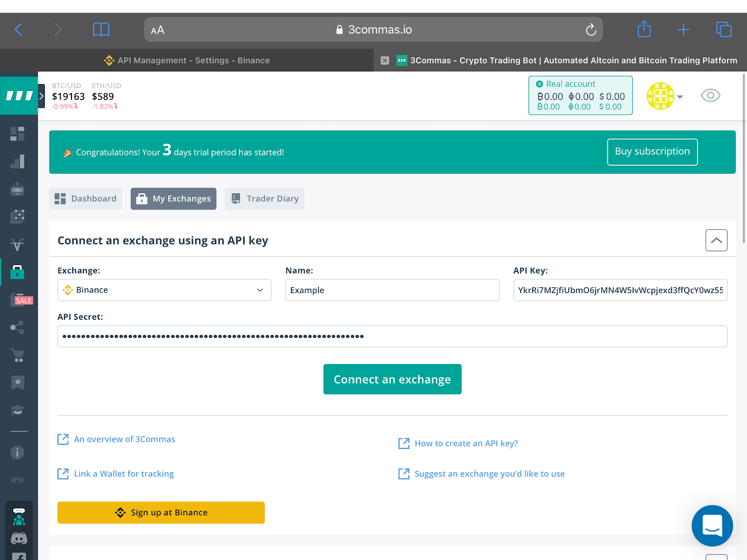The height and width of the screenshot is (560, 747).
Task: Open the graduation cap academy icon
Action: 17,410
